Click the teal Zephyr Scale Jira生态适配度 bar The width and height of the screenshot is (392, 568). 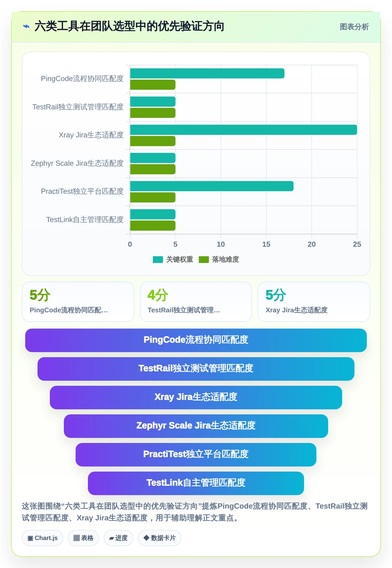pyautogui.click(x=153, y=158)
